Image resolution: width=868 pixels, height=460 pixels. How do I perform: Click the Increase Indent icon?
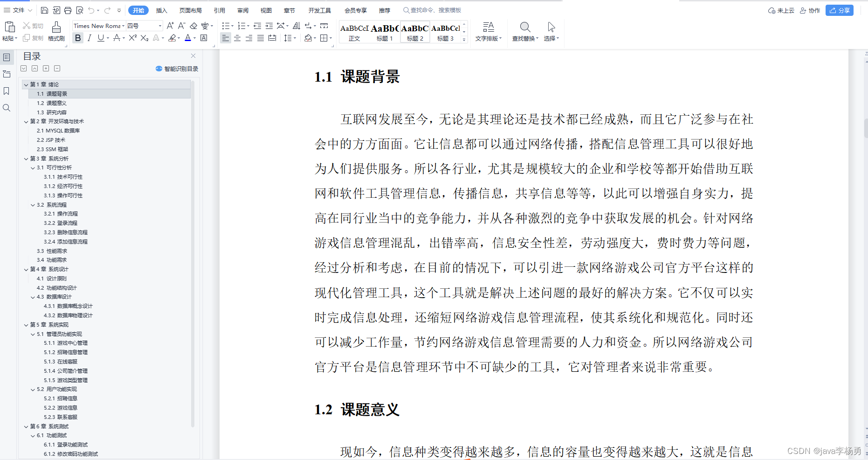[269, 26]
